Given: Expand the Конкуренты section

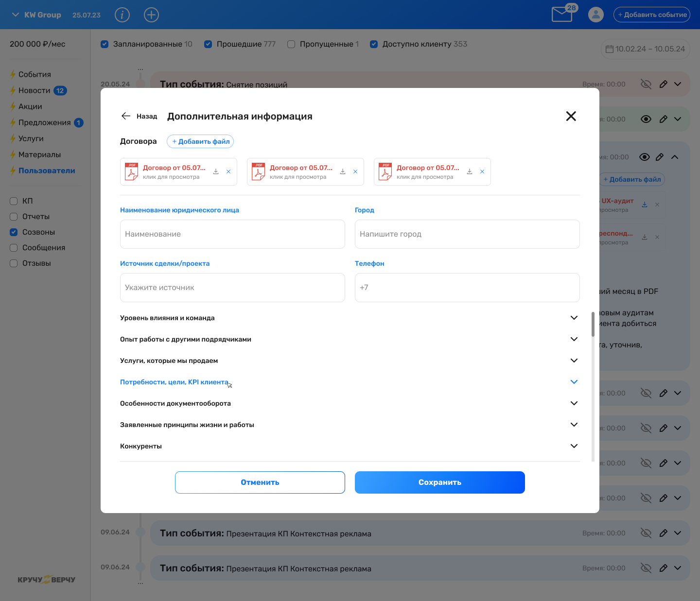Looking at the screenshot, I should click(350, 446).
